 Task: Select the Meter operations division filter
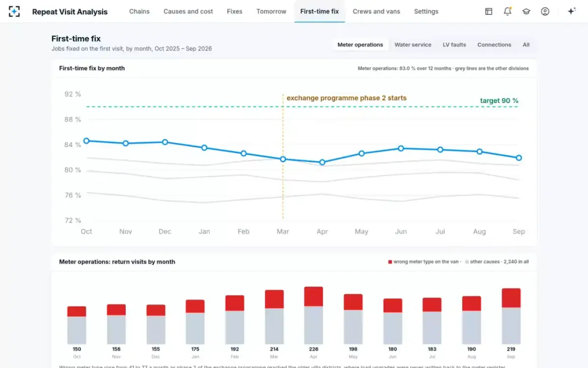[x=360, y=45]
